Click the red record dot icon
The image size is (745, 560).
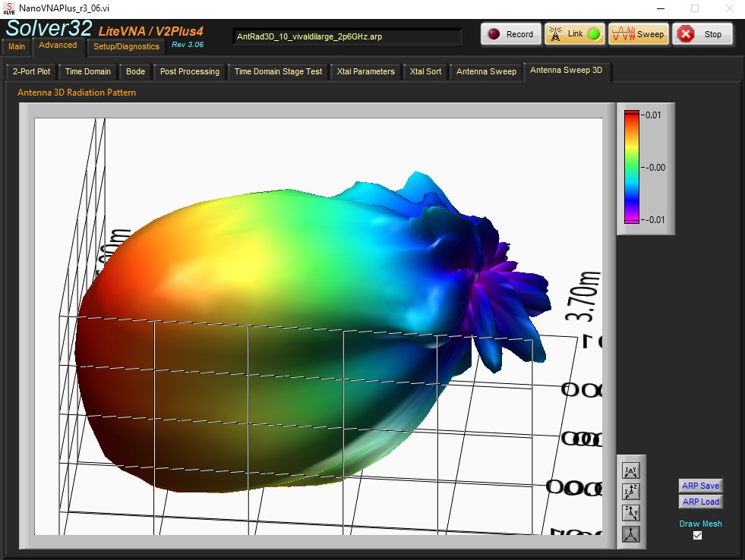pos(494,34)
